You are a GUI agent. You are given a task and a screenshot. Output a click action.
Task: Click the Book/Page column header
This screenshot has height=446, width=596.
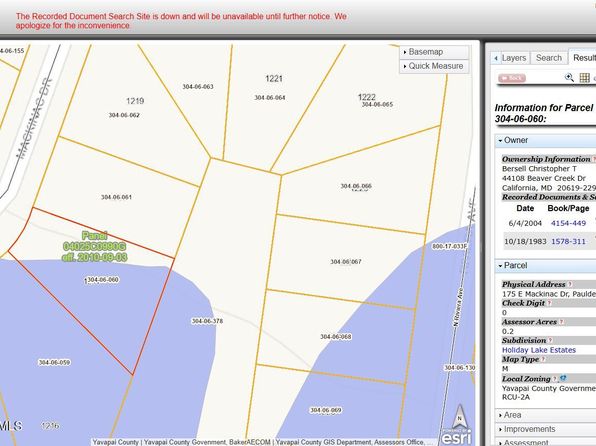pyautogui.click(x=568, y=208)
